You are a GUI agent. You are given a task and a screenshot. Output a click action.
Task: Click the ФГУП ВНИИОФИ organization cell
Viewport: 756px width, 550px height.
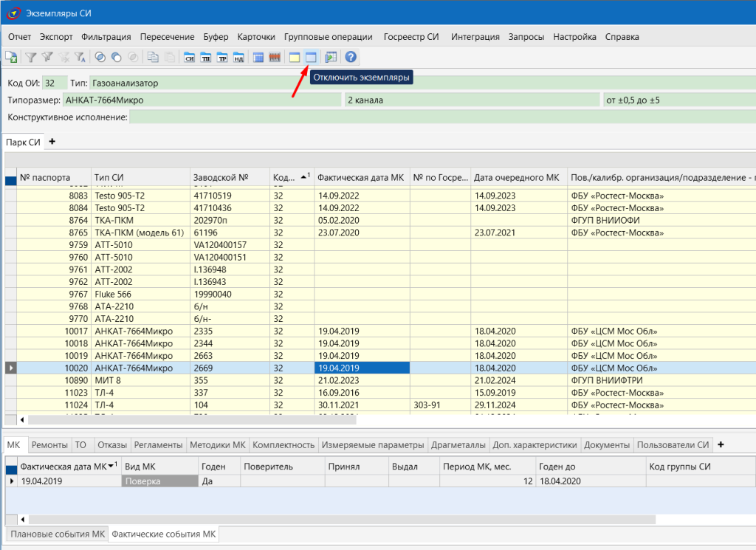point(661,220)
